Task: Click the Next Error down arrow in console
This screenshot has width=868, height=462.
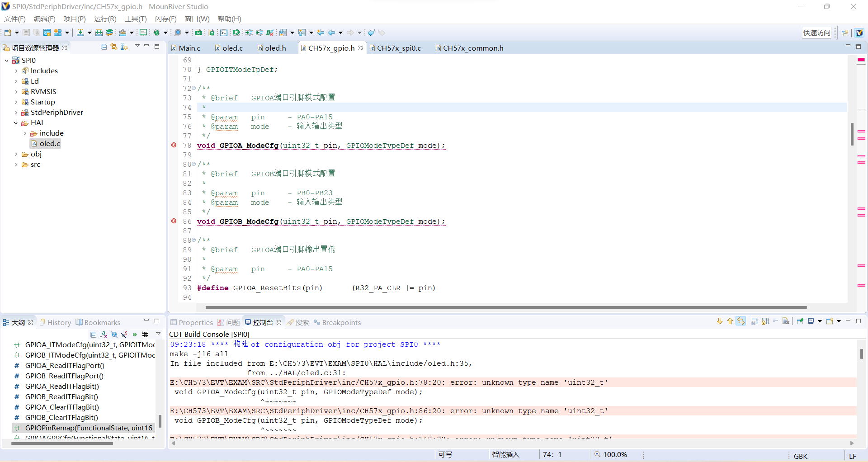Action: [x=720, y=321]
